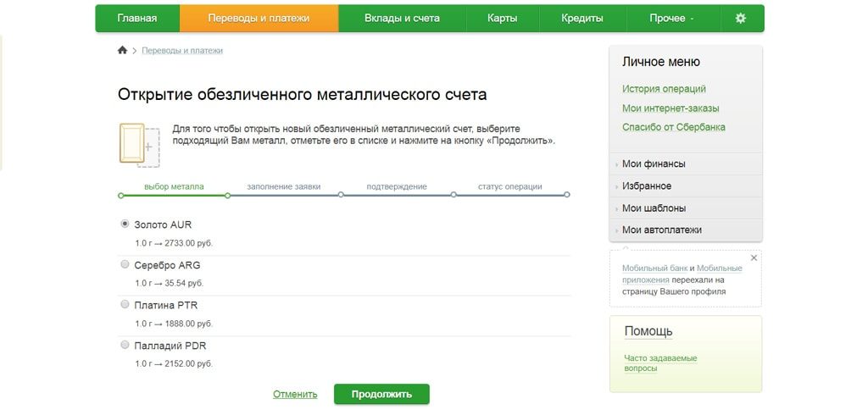The width and height of the screenshot is (868, 410).
Task: Expand the Избранное section
Action: tap(646, 186)
